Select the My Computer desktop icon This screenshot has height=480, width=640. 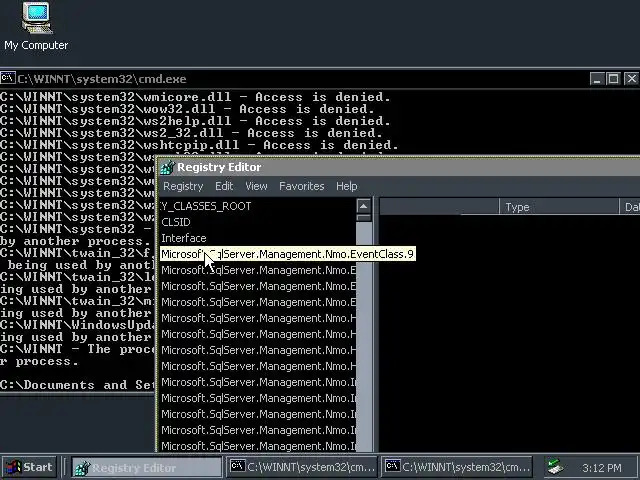[x=36, y=26]
